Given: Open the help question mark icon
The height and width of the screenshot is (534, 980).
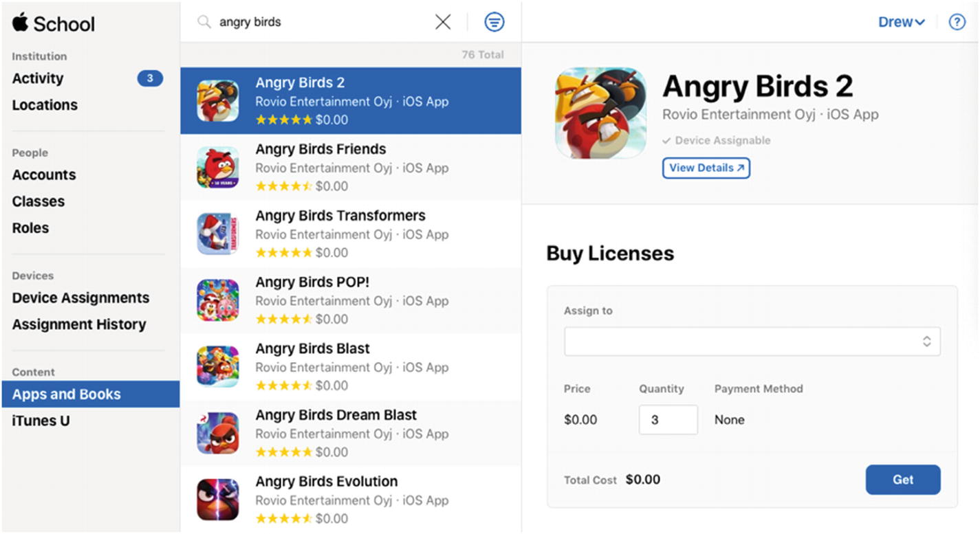Looking at the screenshot, I should pos(957,22).
